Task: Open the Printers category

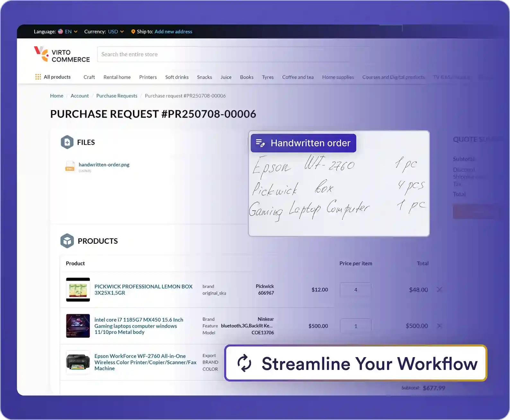Action: tap(148, 77)
